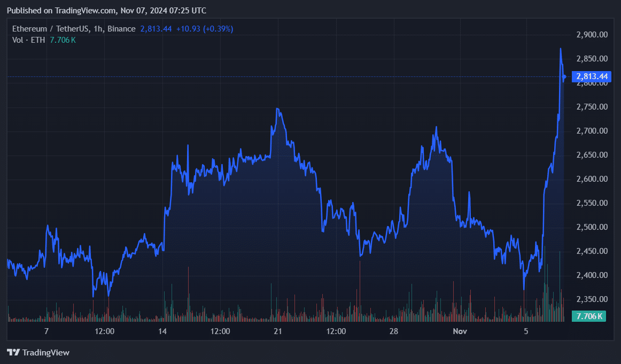Open the 1h timeframe selector
This screenshot has width=621, height=364.
(95, 28)
